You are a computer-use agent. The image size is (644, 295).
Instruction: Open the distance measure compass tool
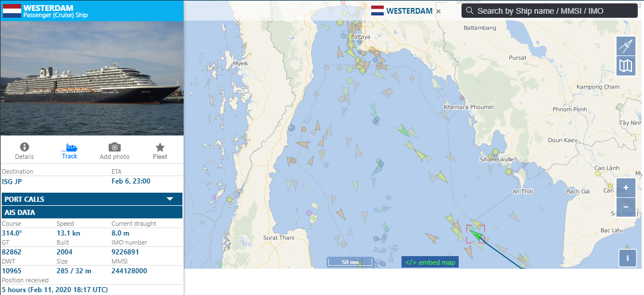click(x=626, y=46)
